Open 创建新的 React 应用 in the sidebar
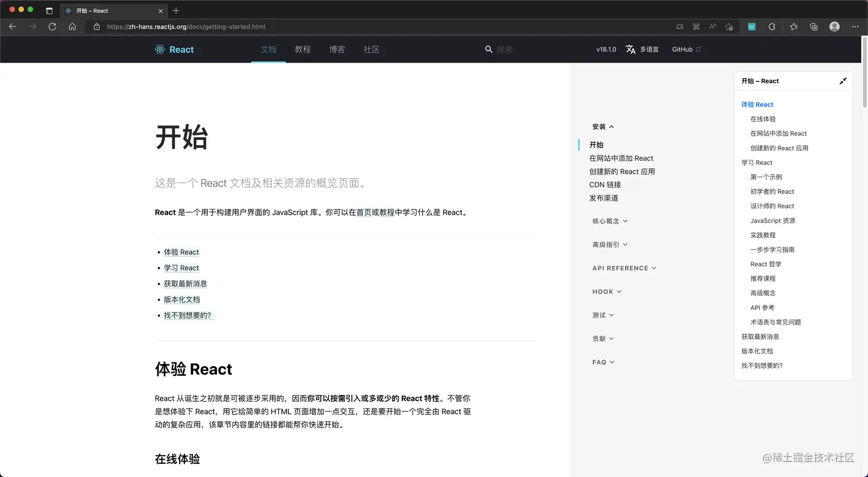Image resolution: width=868 pixels, height=477 pixels. [622, 172]
